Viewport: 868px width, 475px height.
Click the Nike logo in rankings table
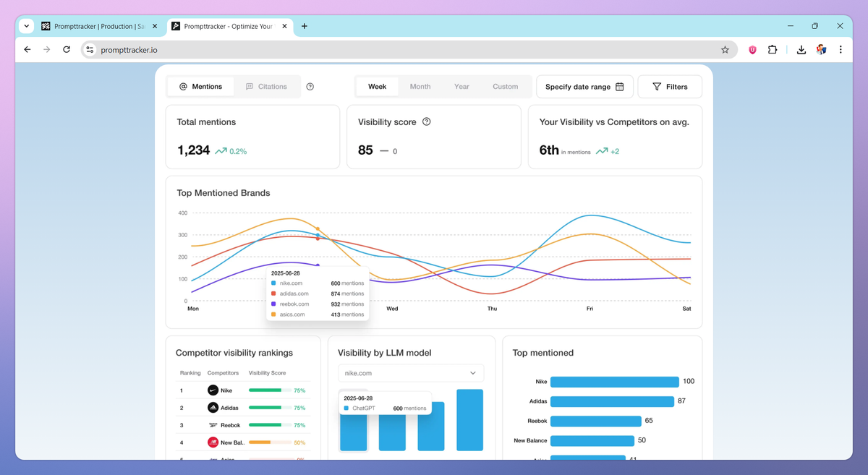(213, 390)
